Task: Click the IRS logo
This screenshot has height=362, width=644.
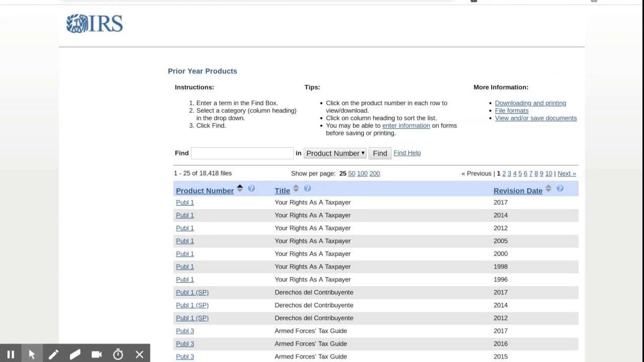Action: click(x=95, y=24)
